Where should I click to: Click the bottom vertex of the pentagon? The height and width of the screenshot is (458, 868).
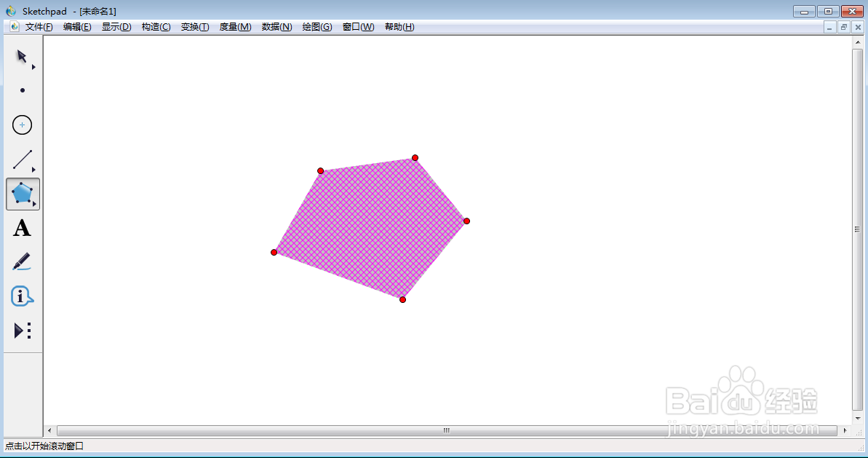(402, 299)
